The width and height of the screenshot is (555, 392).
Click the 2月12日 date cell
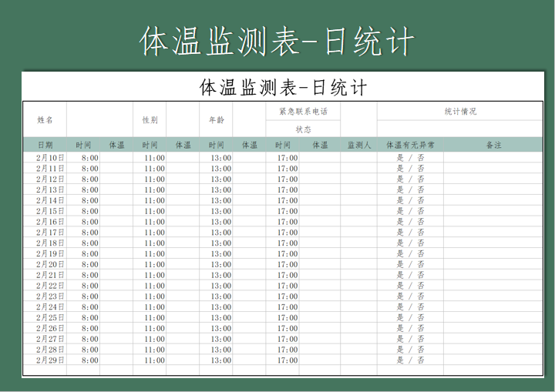click(x=45, y=179)
